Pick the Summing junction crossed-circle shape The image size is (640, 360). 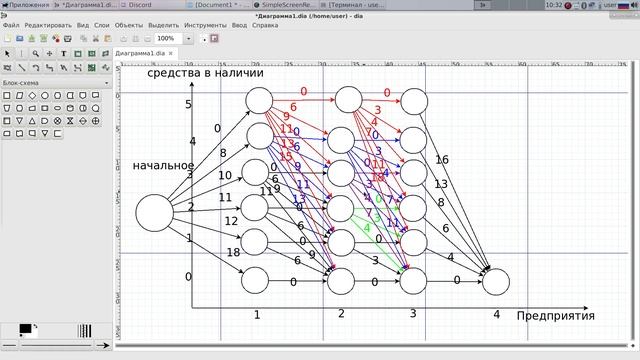tap(58, 121)
